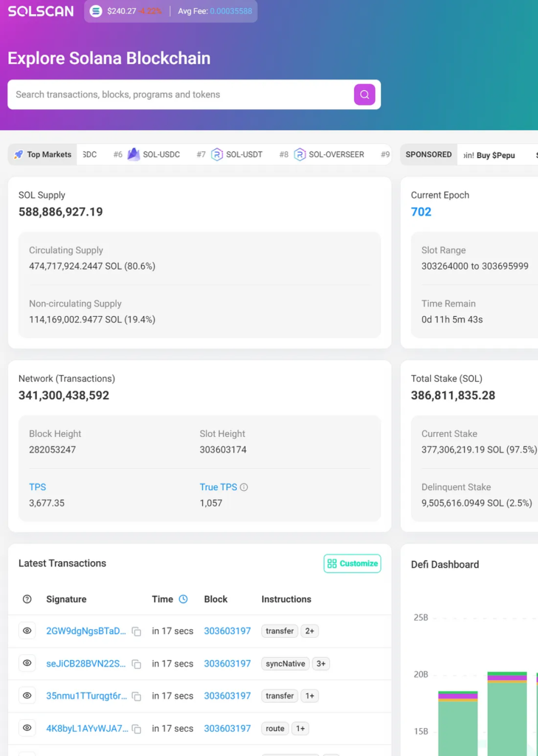The width and height of the screenshot is (538, 756).
Task: Select the SOL-USDT market item
Action: point(236,154)
